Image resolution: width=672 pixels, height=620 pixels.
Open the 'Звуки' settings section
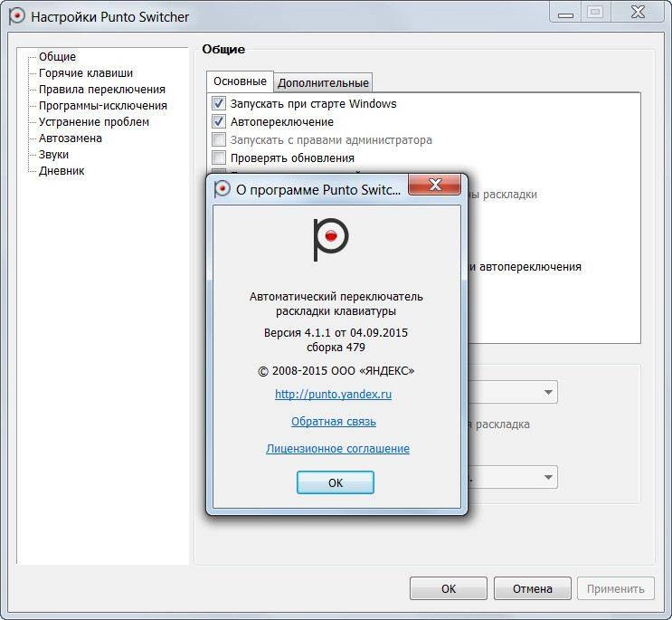[53, 155]
